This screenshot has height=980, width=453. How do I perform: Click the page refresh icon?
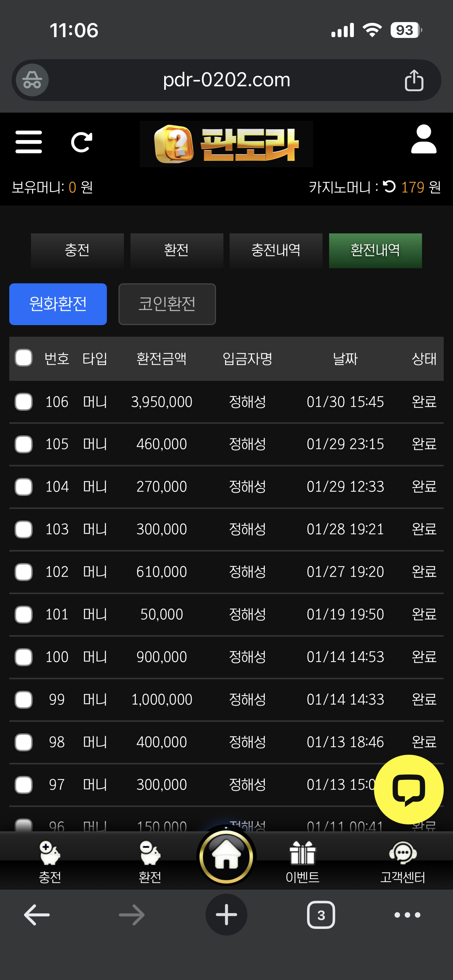pyautogui.click(x=82, y=142)
